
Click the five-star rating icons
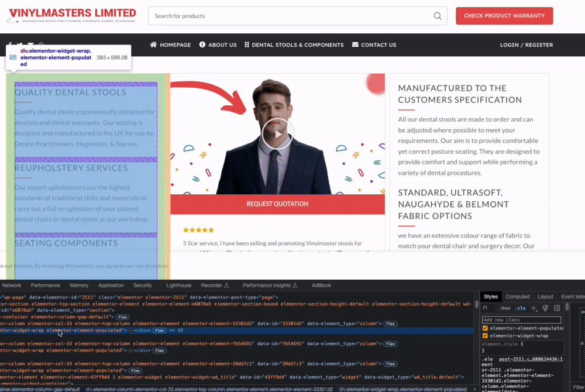click(x=198, y=230)
